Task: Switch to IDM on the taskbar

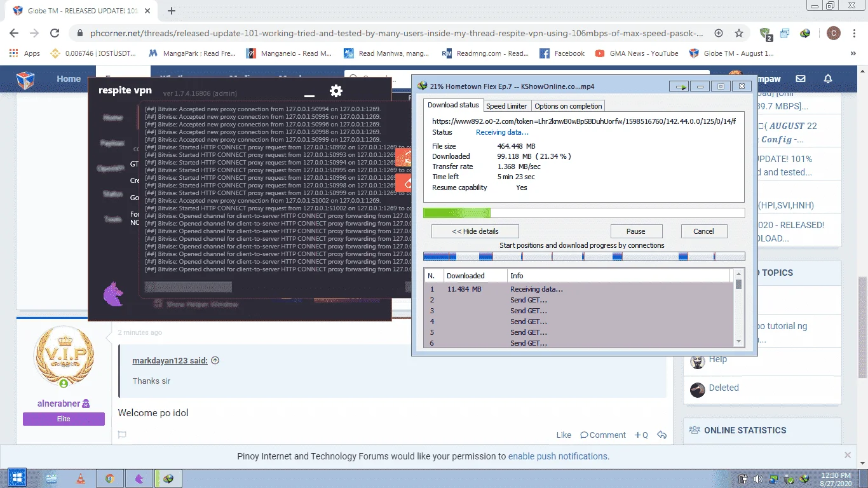Action: point(168,478)
